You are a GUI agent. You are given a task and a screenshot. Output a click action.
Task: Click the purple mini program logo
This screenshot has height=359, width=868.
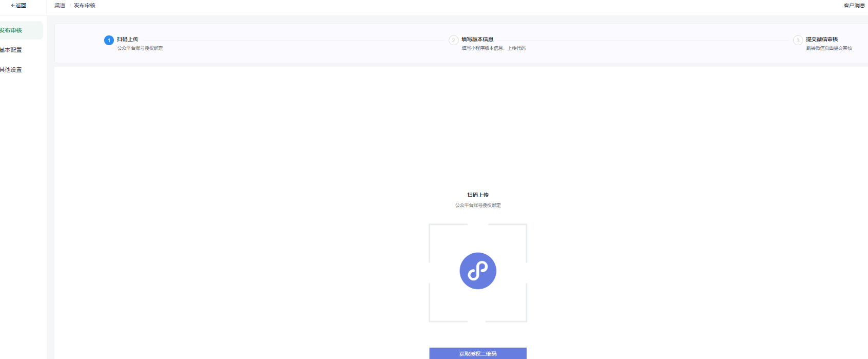click(478, 271)
